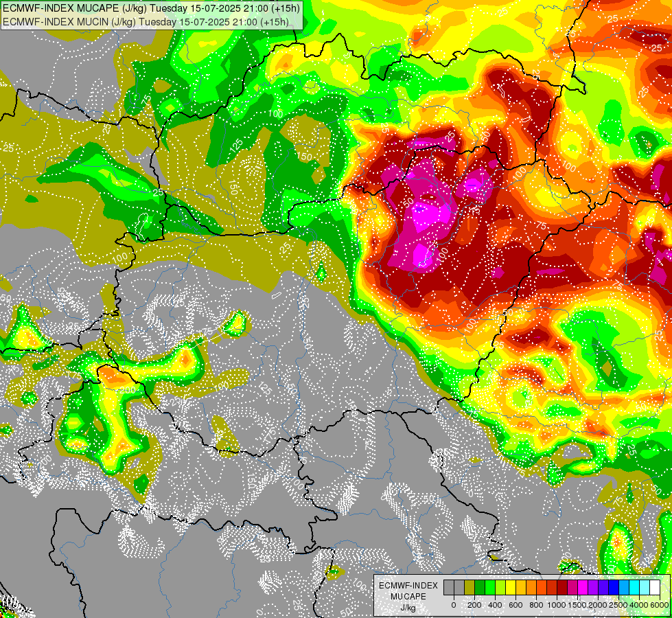Select the dark red swatch after 1000
This screenshot has width=672, height=618.
(562, 588)
